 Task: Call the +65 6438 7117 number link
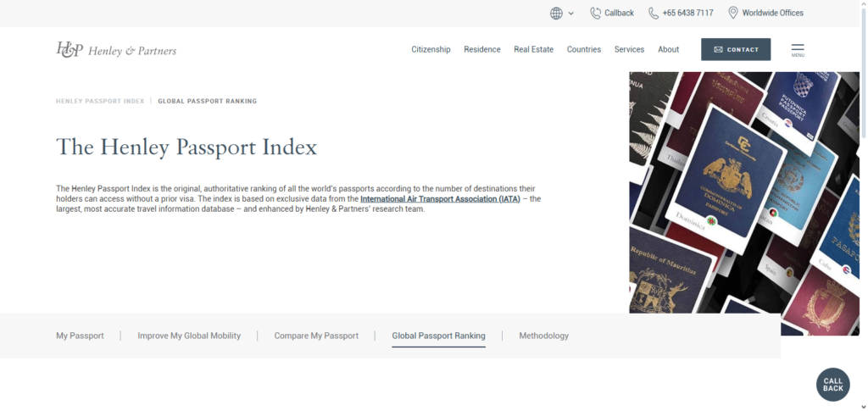(x=687, y=14)
